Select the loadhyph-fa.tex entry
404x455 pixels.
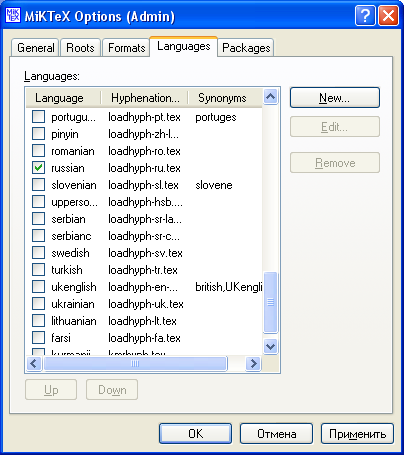(x=144, y=338)
